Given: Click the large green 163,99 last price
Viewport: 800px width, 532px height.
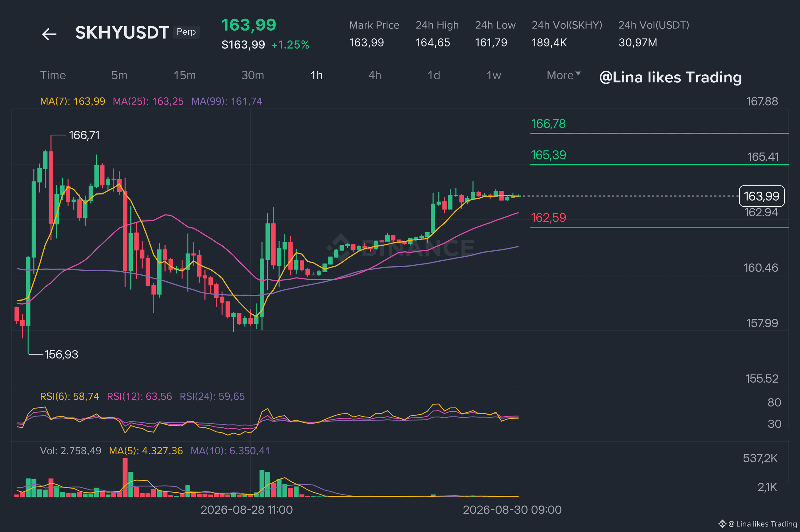Looking at the screenshot, I should pos(249,25).
